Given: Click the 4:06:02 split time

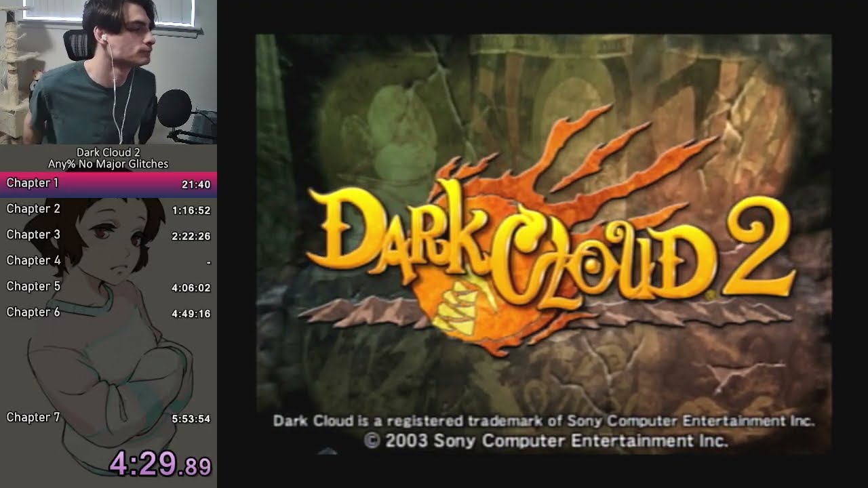Looking at the screenshot, I should point(191,288).
